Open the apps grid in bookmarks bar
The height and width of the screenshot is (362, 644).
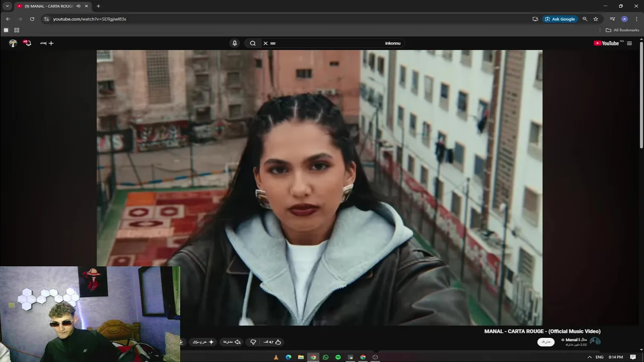(x=17, y=30)
